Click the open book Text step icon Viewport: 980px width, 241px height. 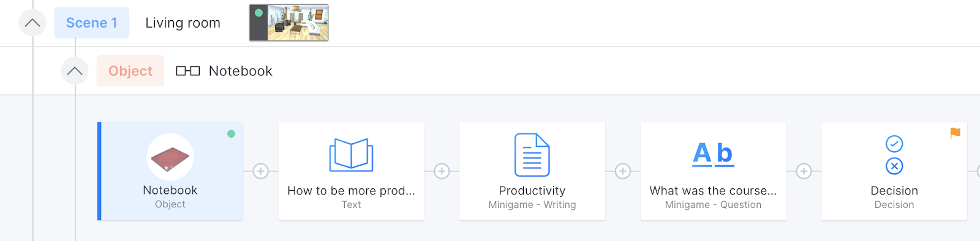point(351,155)
